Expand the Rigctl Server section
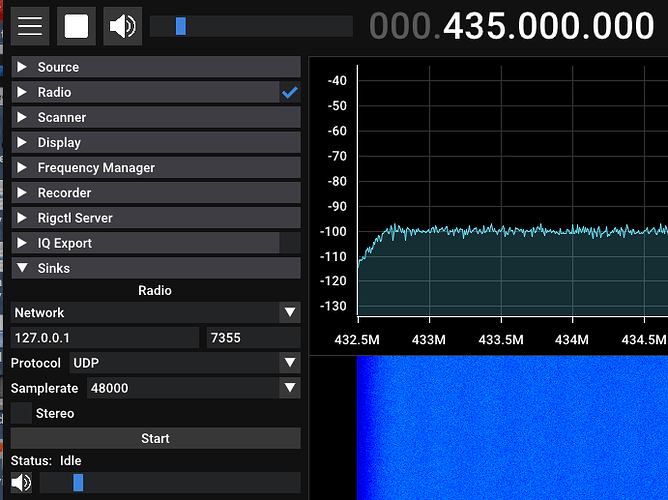The image size is (668, 500). coord(155,218)
